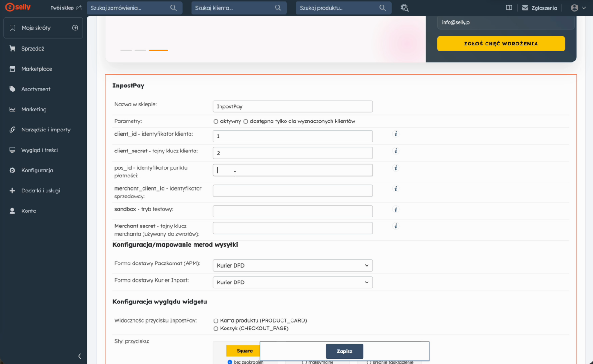The image size is (593, 364).
Task: Click the client_id input field
Action: coord(292,136)
